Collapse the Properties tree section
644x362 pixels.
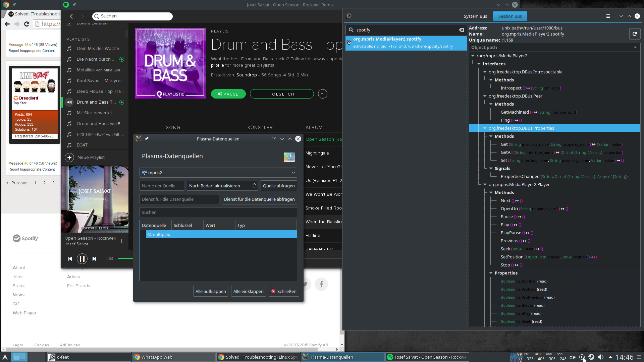[x=491, y=273]
